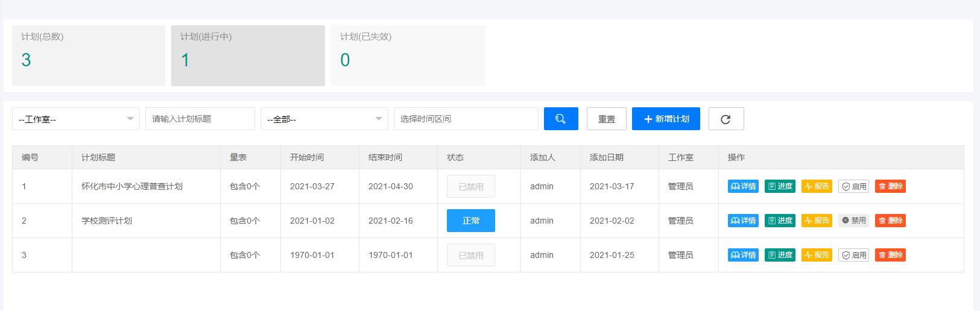Viewport: 980px width, 311px height.
Task: Click end date 2021-02-16
Action: 391,221
